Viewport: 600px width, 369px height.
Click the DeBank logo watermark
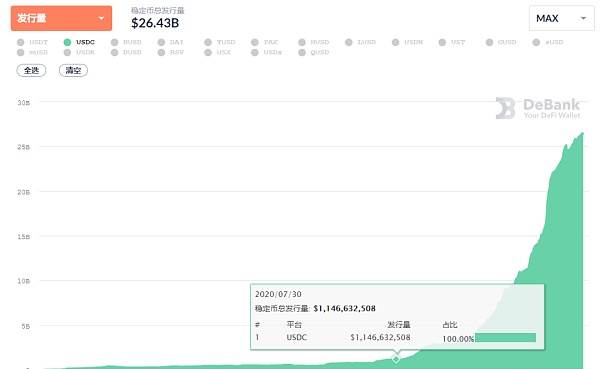tap(538, 108)
